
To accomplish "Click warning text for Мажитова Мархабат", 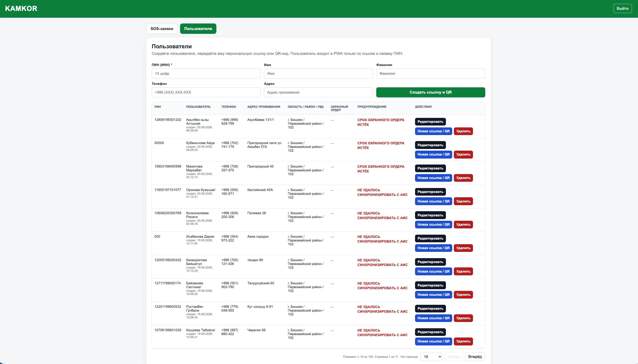I will (381, 169).
